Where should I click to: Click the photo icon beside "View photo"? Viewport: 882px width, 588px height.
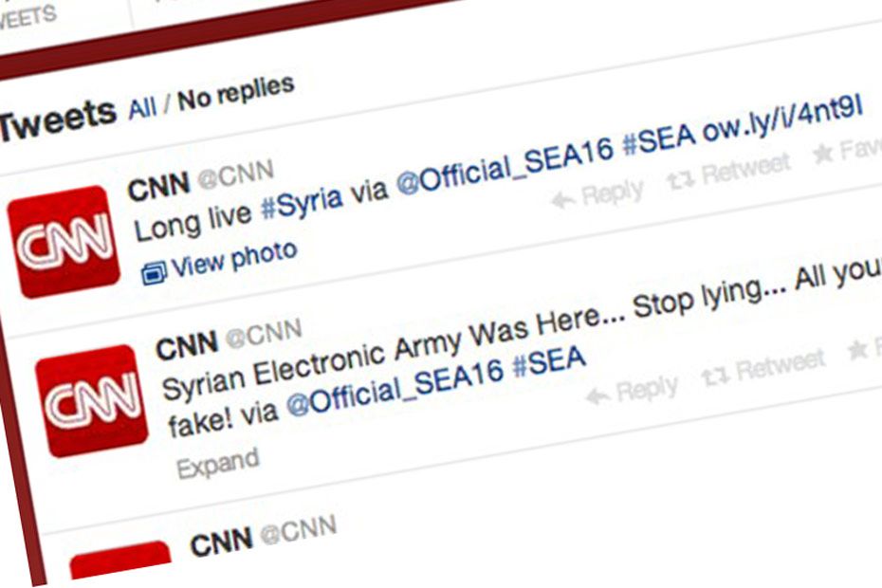point(152,273)
